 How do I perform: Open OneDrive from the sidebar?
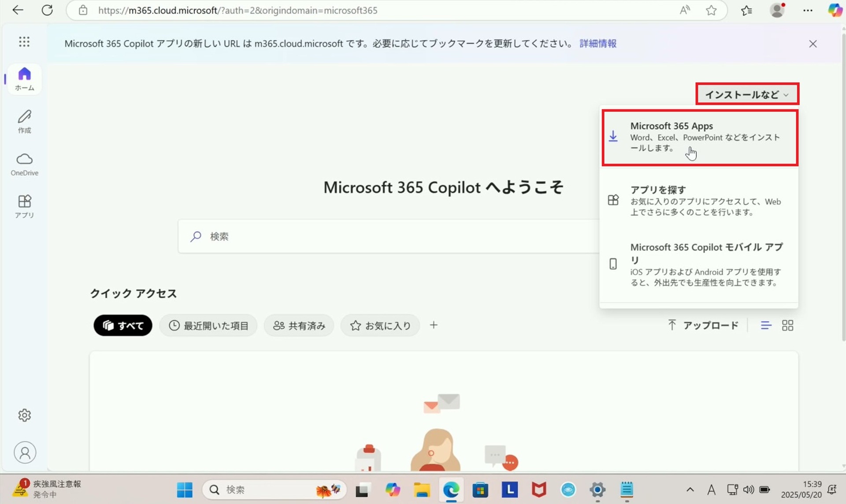click(x=25, y=164)
